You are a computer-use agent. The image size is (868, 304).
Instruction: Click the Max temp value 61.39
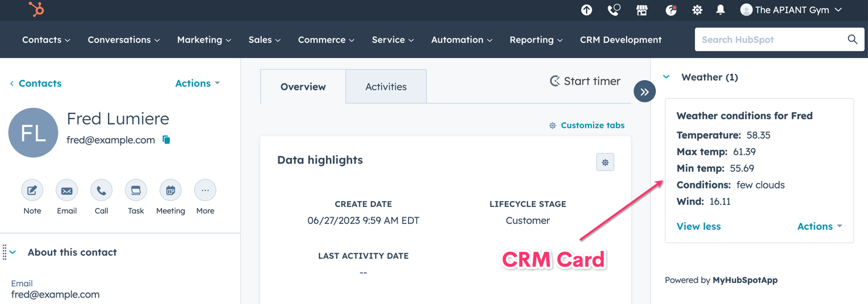click(x=744, y=152)
